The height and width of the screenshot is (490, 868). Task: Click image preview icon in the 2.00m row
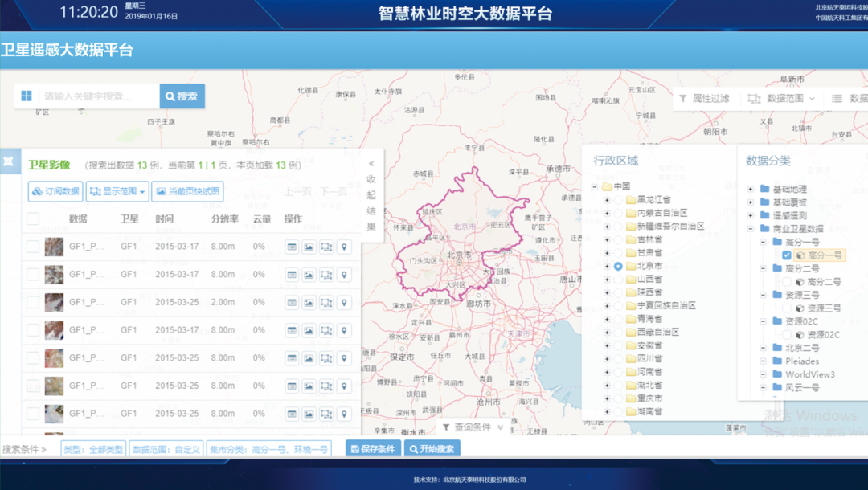tap(309, 303)
